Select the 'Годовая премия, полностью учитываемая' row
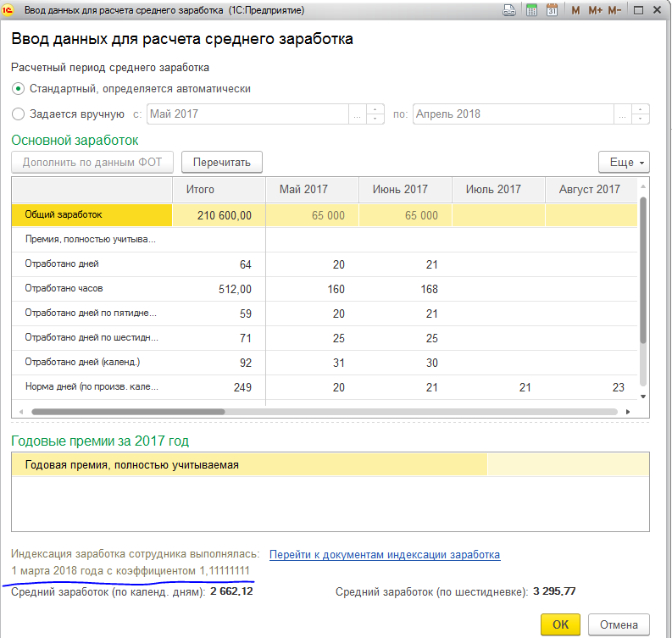Viewport: 672px width, 638px height. [x=330, y=465]
